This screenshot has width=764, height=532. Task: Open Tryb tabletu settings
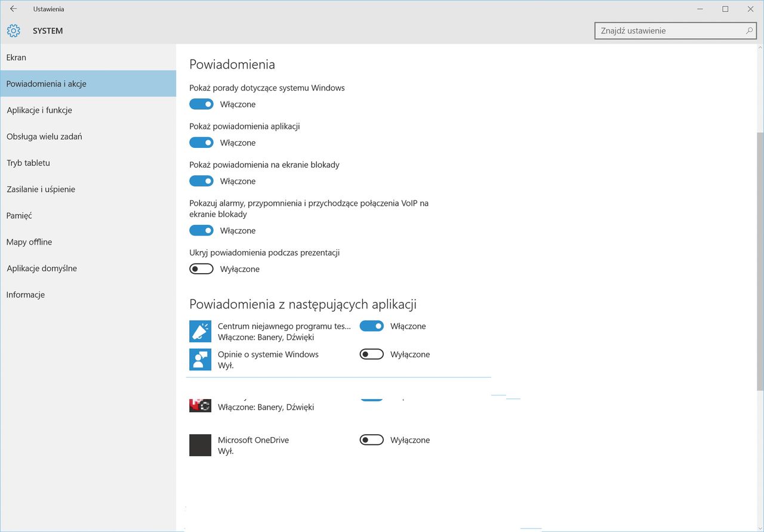[88, 163]
